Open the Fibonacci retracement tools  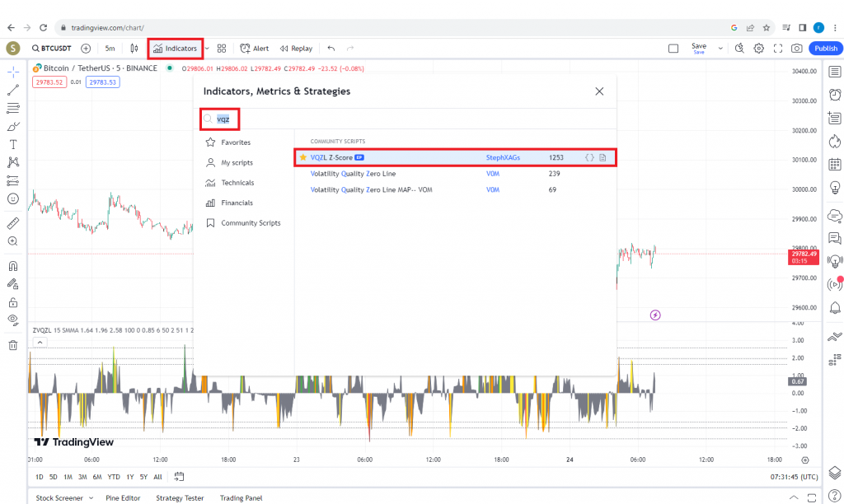(x=13, y=108)
